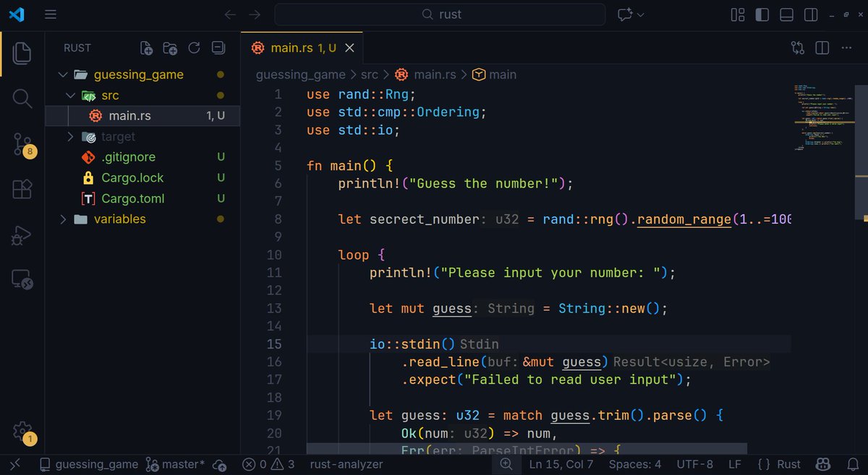The width and height of the screenshot is (868, 475).
Task: Split the editor to the right
Action: pyautogui.click(x=822, y=49)
